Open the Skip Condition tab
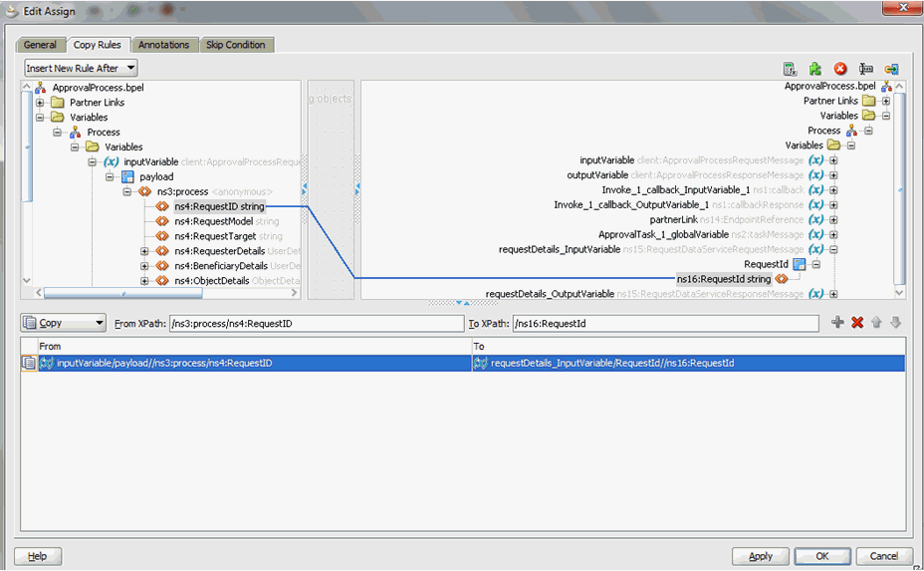924x571 pixels. [x=235, y=45]
